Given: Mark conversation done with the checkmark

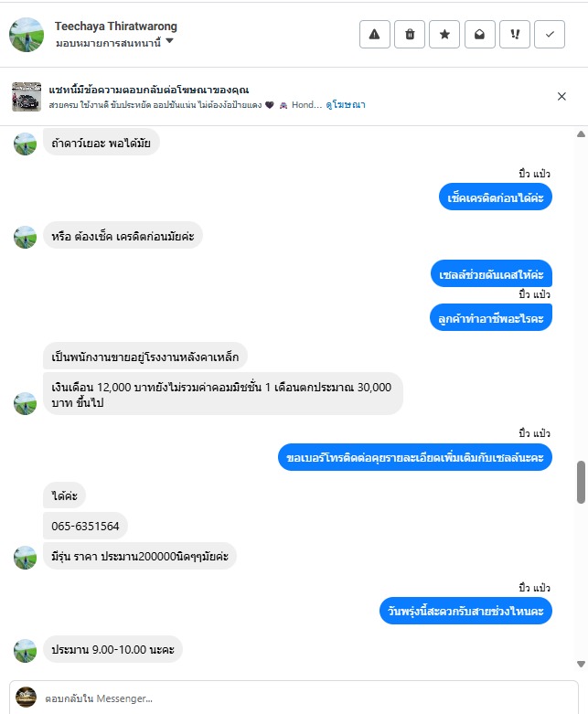Looking at the screenshot, I should point(550,34).
